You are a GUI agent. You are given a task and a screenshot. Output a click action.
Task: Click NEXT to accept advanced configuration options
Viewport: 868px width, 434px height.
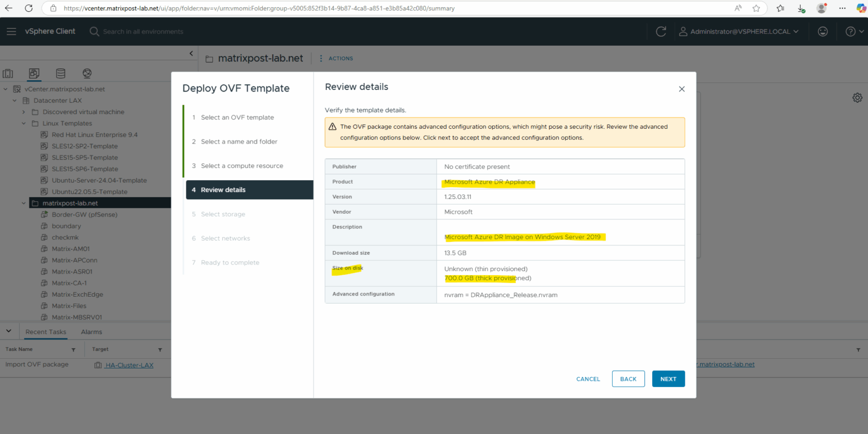[669, 379]
